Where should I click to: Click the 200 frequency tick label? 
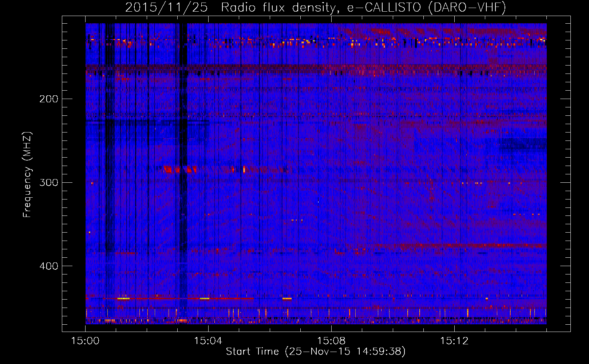click(x=49, y=99)
